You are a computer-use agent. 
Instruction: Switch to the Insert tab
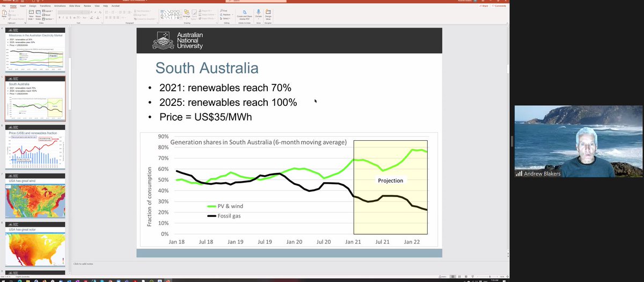23,6
